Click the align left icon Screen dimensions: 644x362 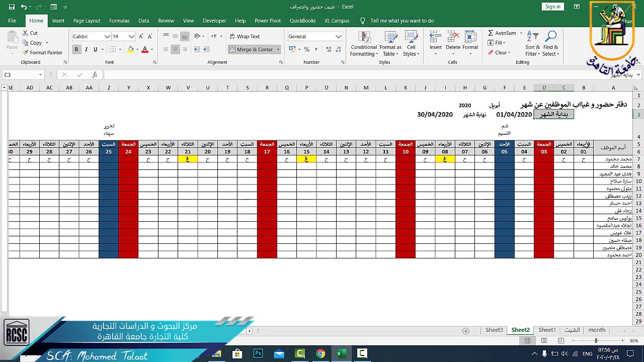166,49
